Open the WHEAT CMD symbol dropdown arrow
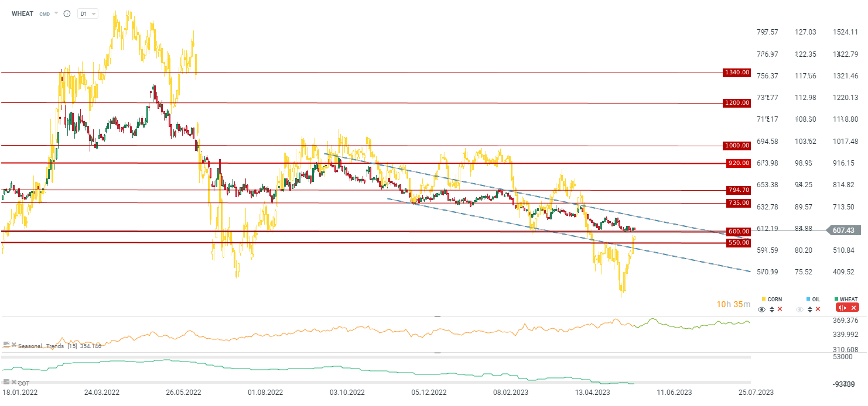 (56, 13)
